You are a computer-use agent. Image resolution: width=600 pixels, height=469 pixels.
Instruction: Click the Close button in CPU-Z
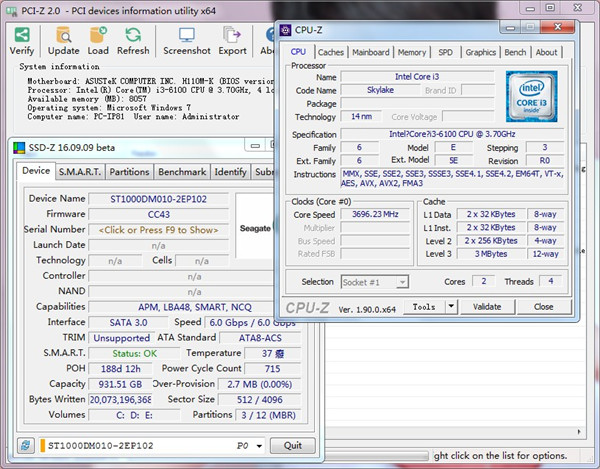[544, 307]
